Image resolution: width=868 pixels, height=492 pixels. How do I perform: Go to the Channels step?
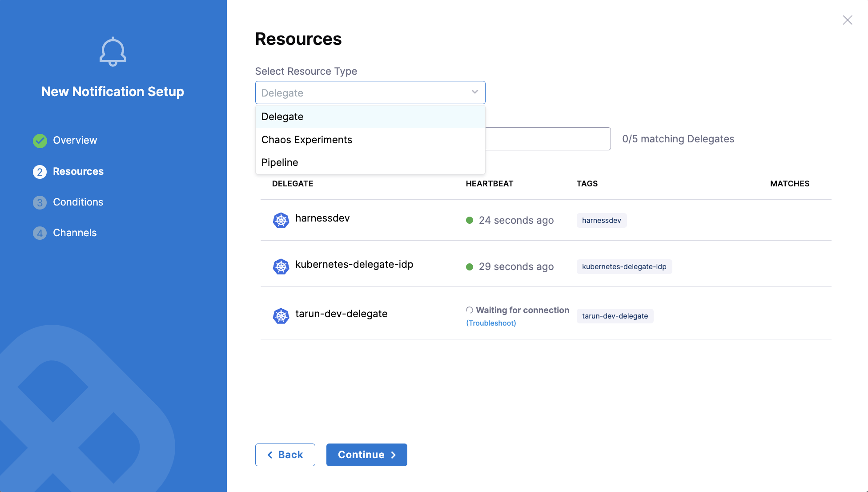[75, 233]
